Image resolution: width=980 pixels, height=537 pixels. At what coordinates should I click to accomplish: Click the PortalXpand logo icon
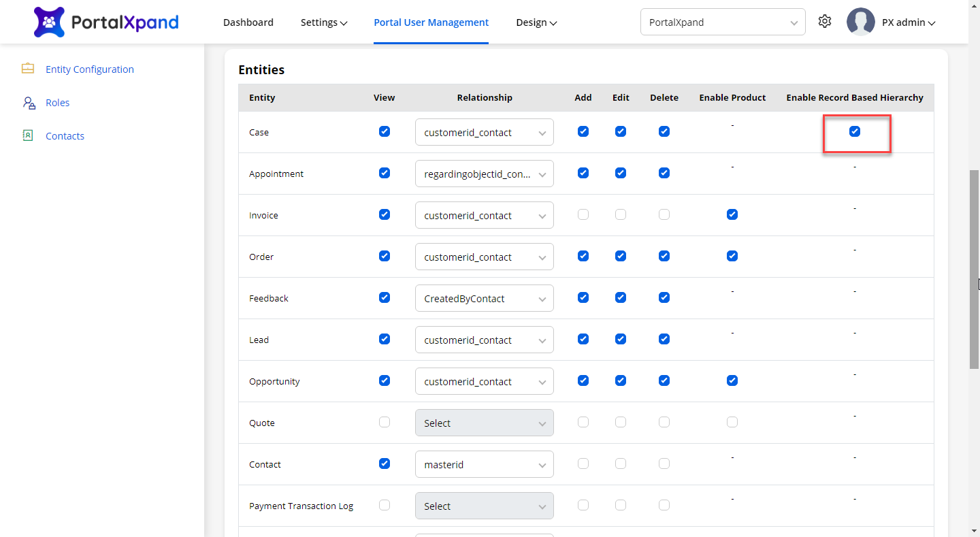point(49,22)
